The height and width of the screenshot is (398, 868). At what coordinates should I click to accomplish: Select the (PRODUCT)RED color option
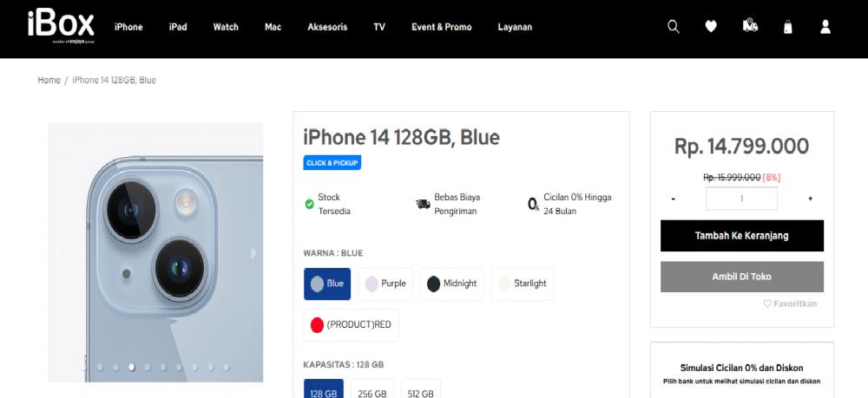351,325
